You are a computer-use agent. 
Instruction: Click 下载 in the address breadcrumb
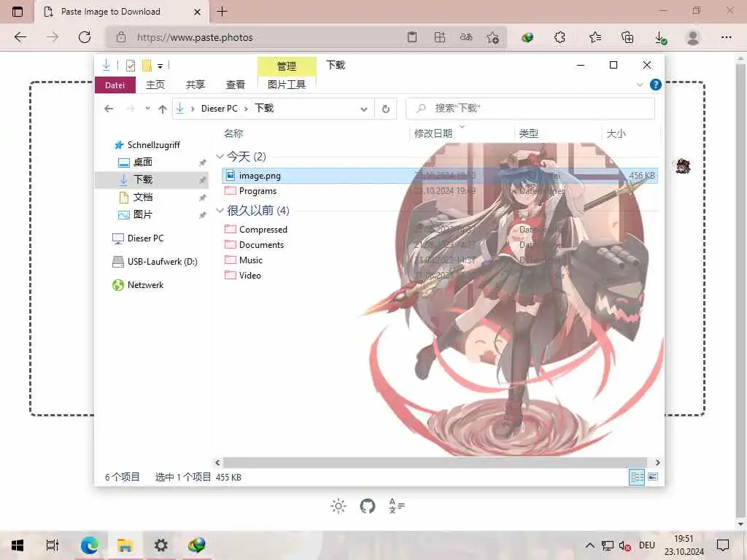click(264, 108)
